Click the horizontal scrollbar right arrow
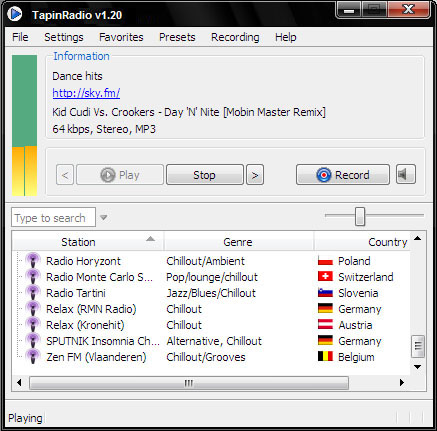 pyautogui.click(x=402, y=382)
